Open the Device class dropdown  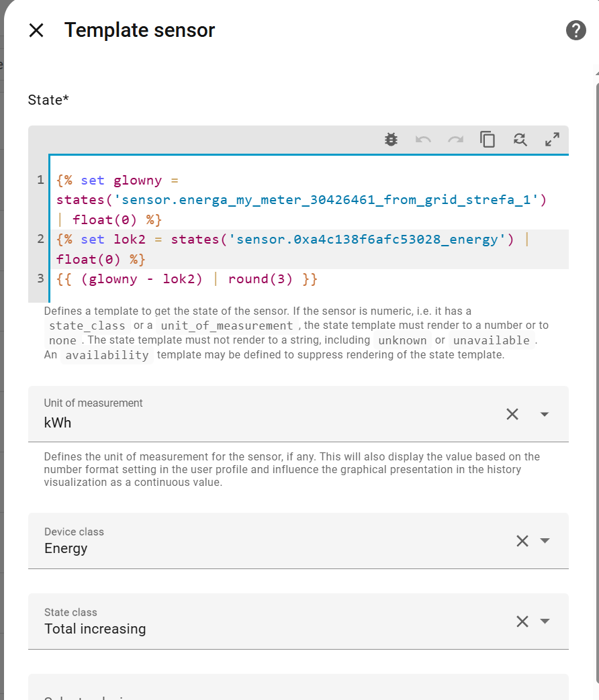(545, 541)
